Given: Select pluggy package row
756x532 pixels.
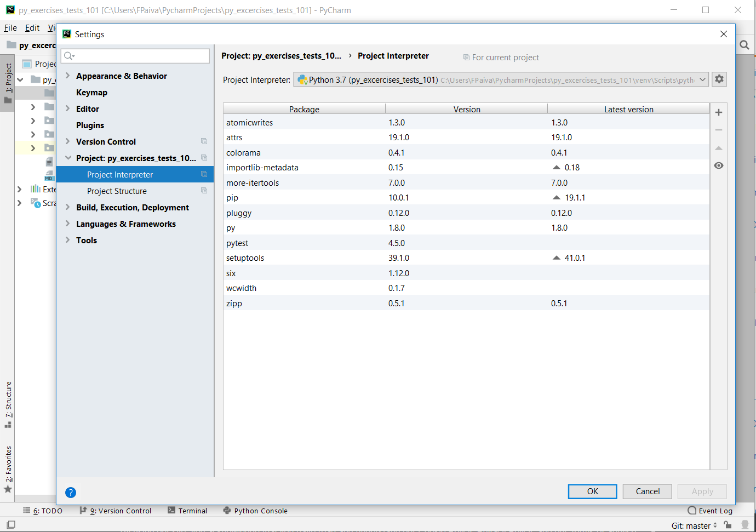Looking at the screenshot, I should click(466, 213).
